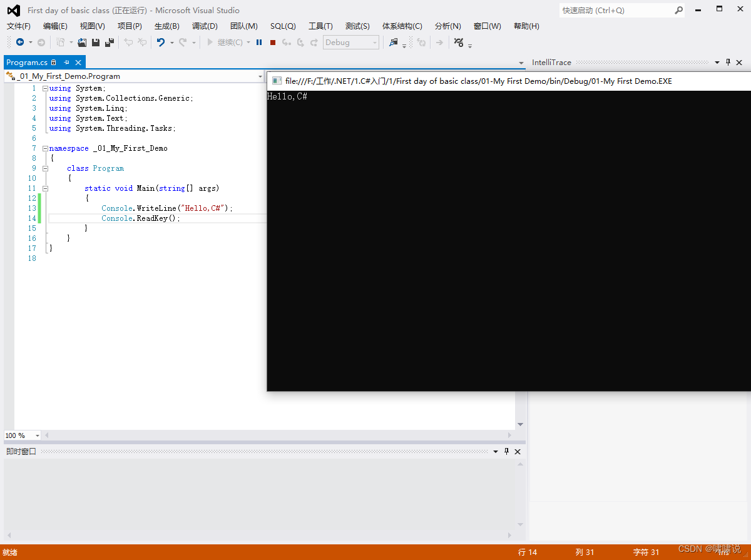
Task: Toggle auto-hide pin on IntelliTrace panel
Action: [728, 63]
